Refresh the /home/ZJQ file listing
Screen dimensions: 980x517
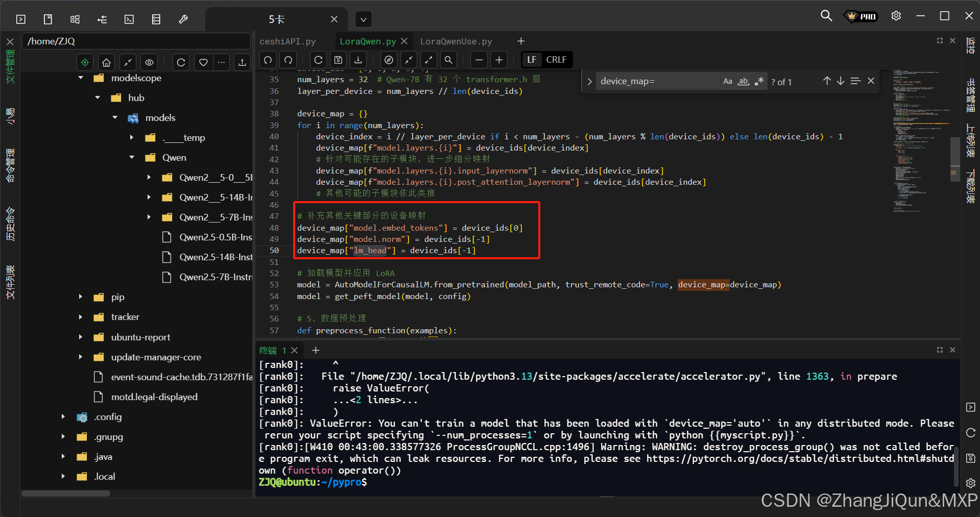tap(181, 62)
